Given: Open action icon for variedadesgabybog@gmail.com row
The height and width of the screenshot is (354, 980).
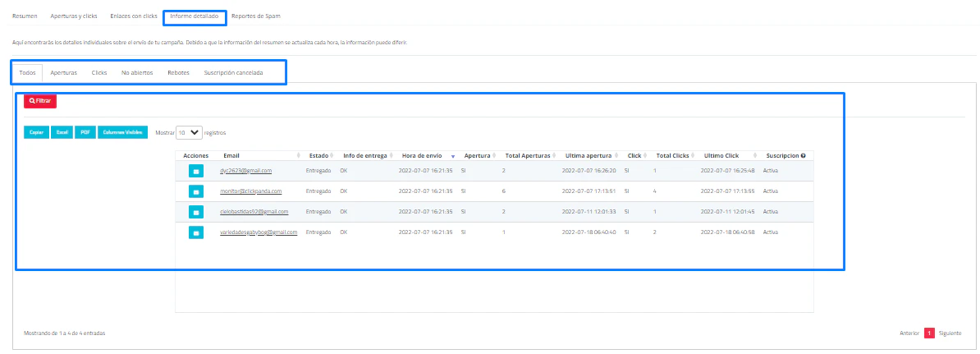Looking at the screenshot, I should point(195,232).
